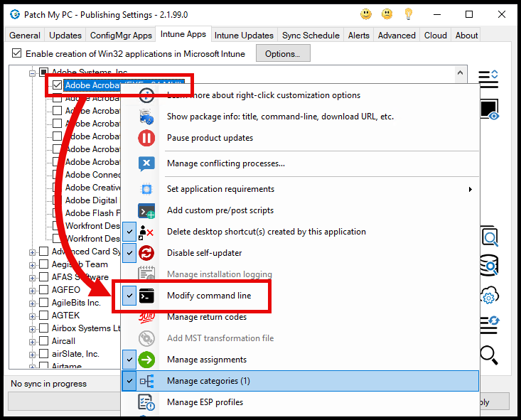
Task: Click the green arrow assignments icon
Action: click(146, 360)
